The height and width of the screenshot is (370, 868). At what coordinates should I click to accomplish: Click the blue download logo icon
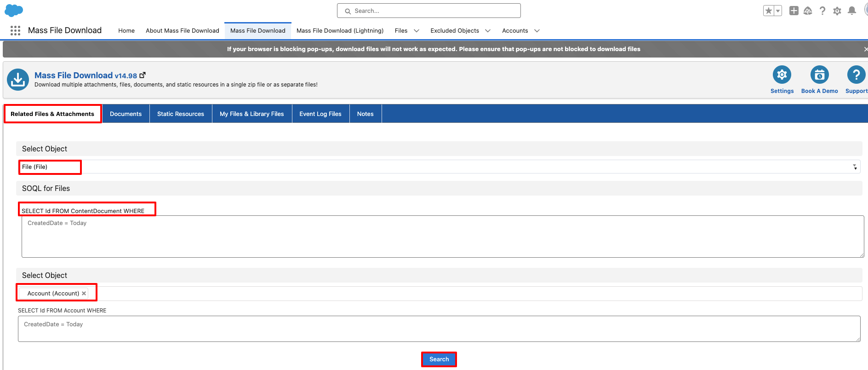18,80
